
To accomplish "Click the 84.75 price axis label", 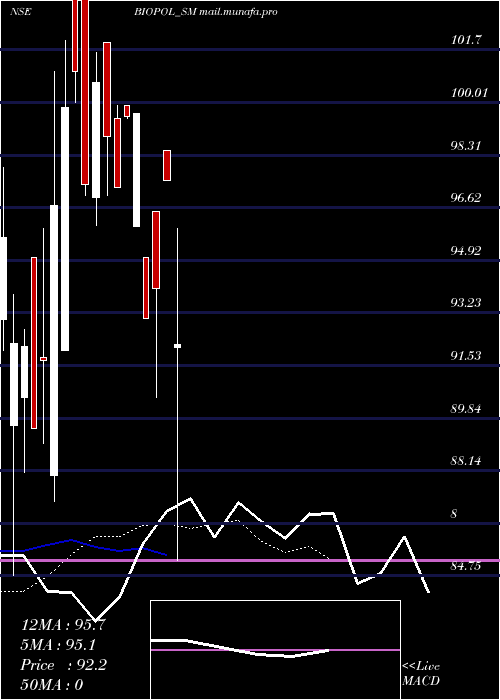I will coord(466,566).
